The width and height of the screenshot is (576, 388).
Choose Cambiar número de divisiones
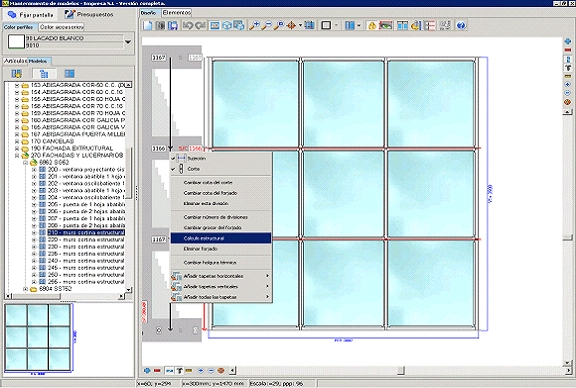pos(221,217)
